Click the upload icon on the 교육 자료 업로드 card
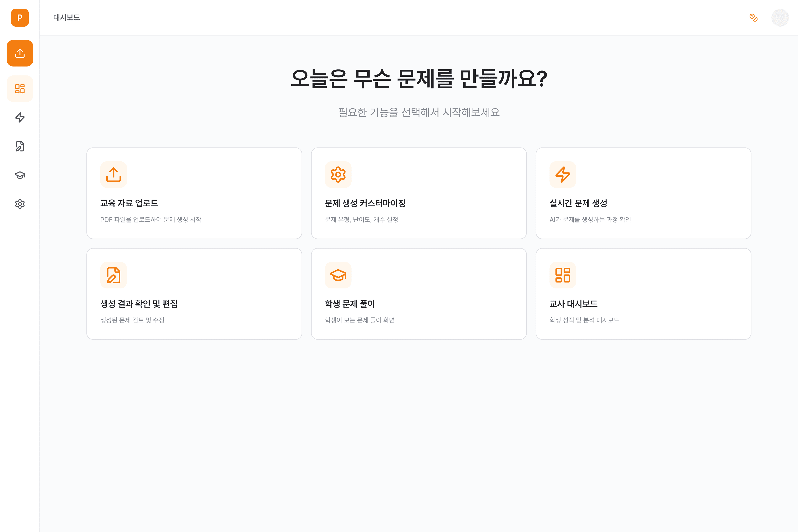 113,174
